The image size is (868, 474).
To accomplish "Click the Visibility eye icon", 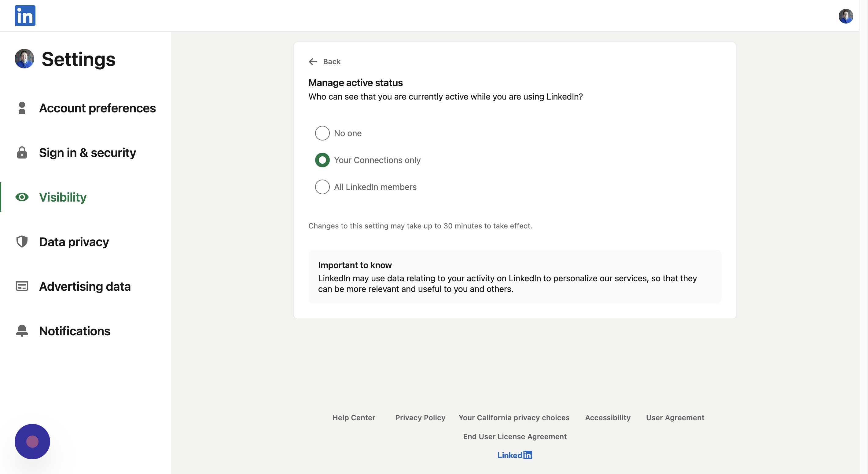I will [x=22, y=197].
